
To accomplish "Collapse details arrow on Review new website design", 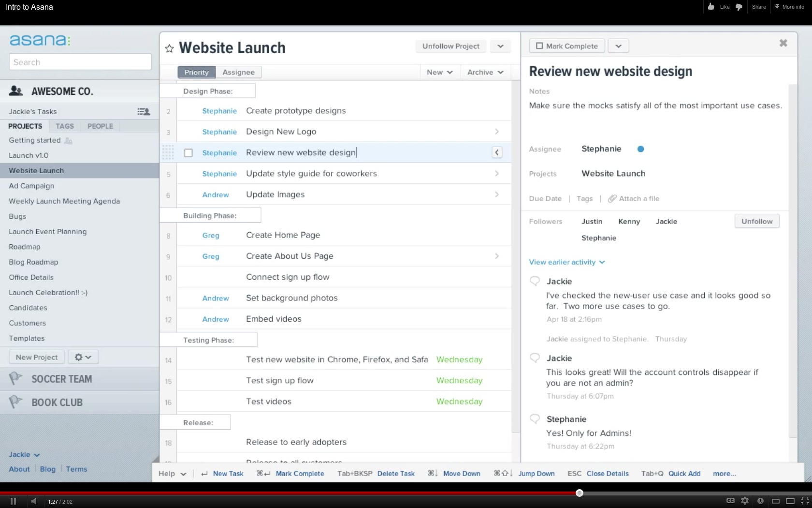I will (x=497, y=152).
